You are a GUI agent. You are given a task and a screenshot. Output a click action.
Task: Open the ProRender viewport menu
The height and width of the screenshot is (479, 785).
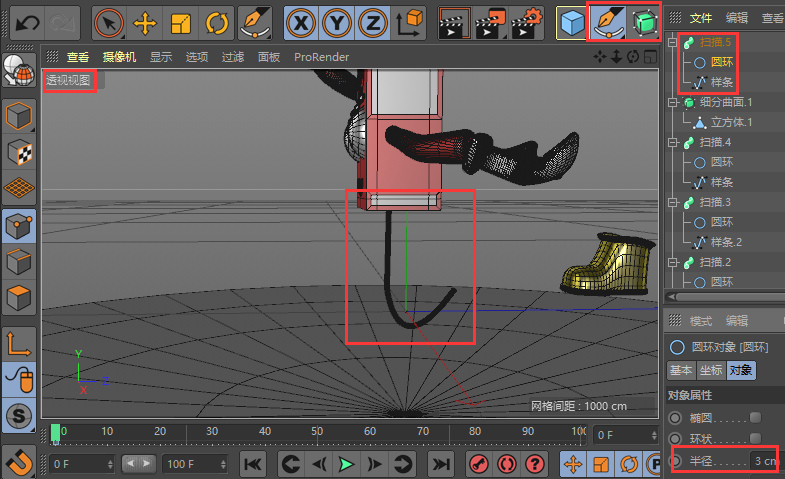tap(321, 57)
